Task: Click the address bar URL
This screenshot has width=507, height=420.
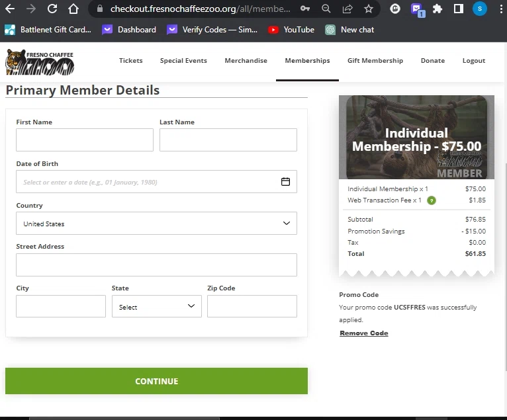Action: pos(200,9)
